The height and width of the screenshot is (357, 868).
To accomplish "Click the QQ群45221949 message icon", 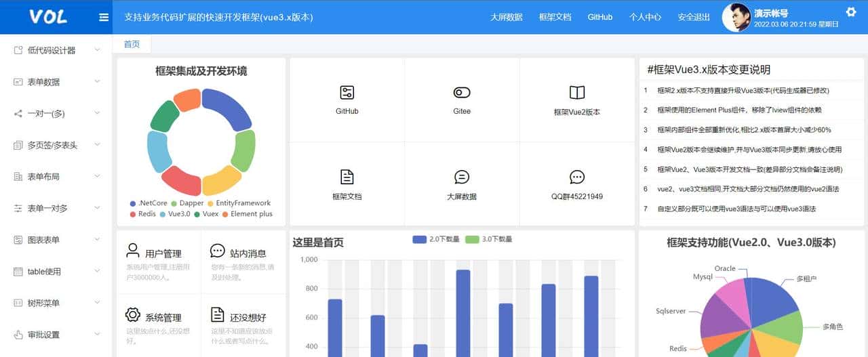I will pos(577,177).
